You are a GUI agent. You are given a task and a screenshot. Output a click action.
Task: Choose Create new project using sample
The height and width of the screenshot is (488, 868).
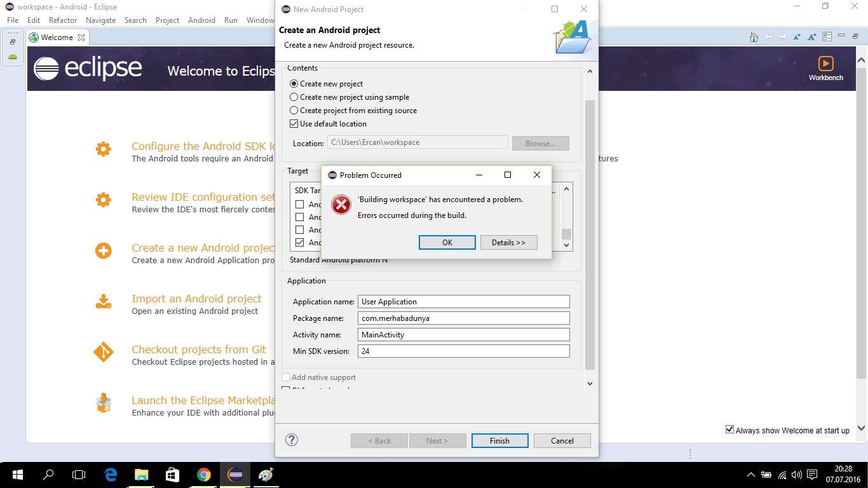point(294,97)
